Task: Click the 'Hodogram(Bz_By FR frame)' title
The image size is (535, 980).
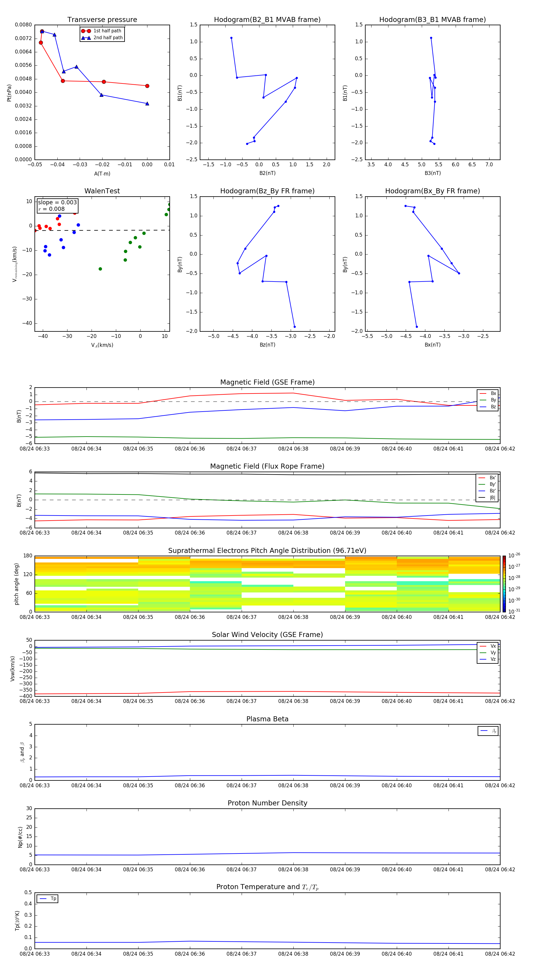Action: point(267,191)
